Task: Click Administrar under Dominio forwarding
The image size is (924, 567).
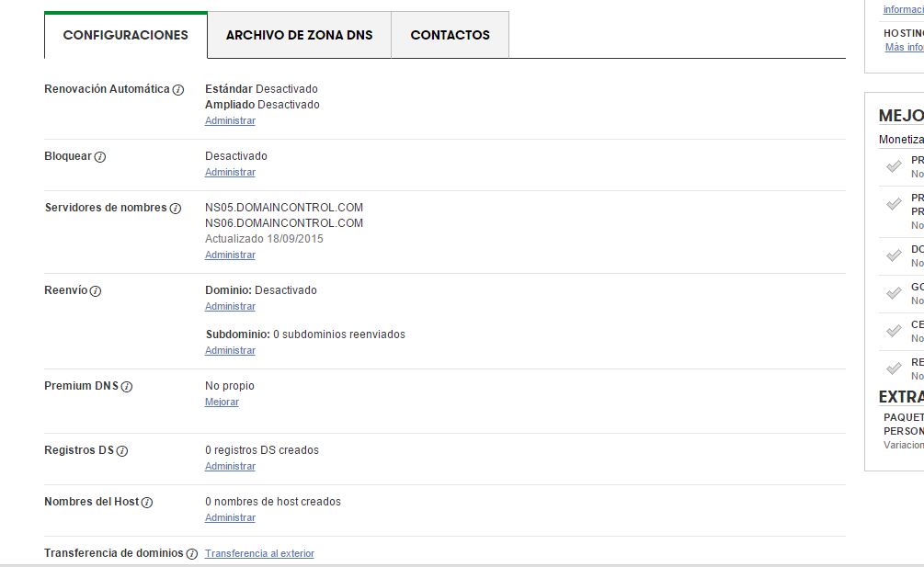Action: tap(230, 306)
